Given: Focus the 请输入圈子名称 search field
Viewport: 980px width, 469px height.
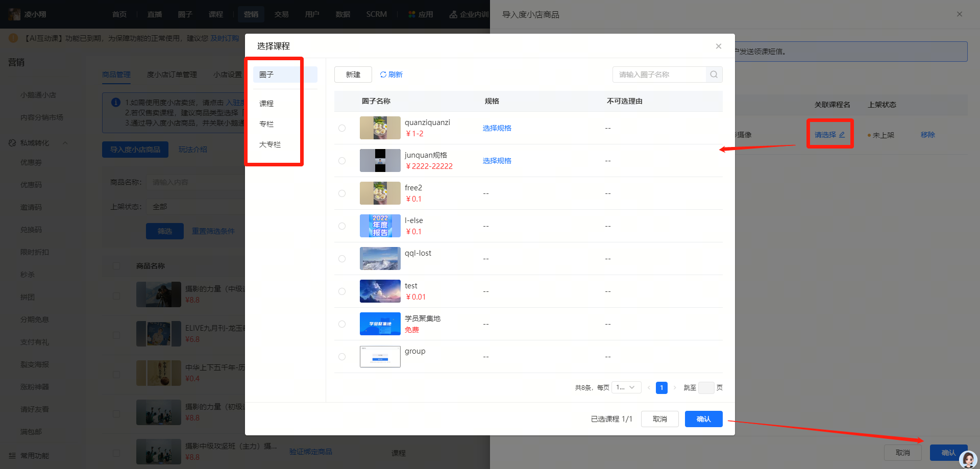Looking at the screenshot, I should (x=659, y=75).
